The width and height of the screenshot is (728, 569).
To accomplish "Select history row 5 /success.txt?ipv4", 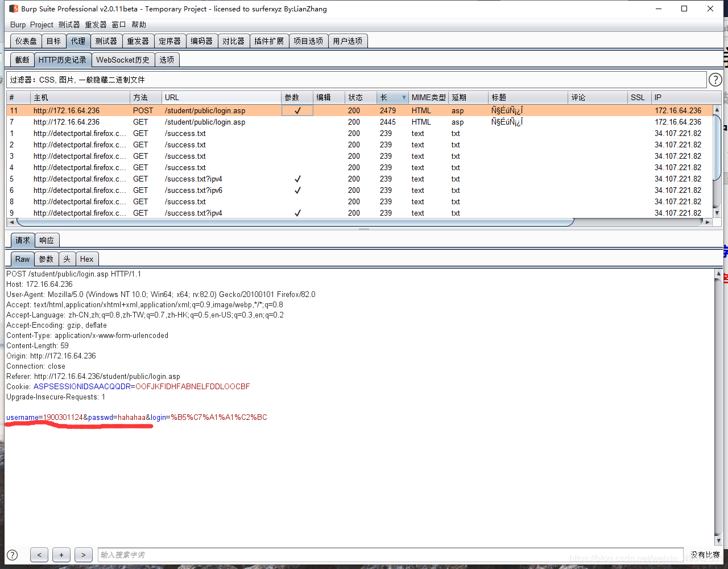I will pos(359,179).
